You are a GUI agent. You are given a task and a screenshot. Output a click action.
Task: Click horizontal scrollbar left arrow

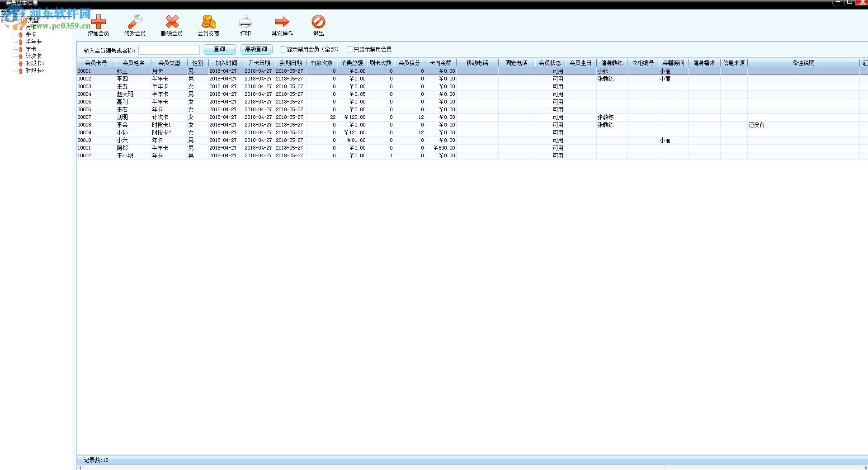click(x=80, y=468)
